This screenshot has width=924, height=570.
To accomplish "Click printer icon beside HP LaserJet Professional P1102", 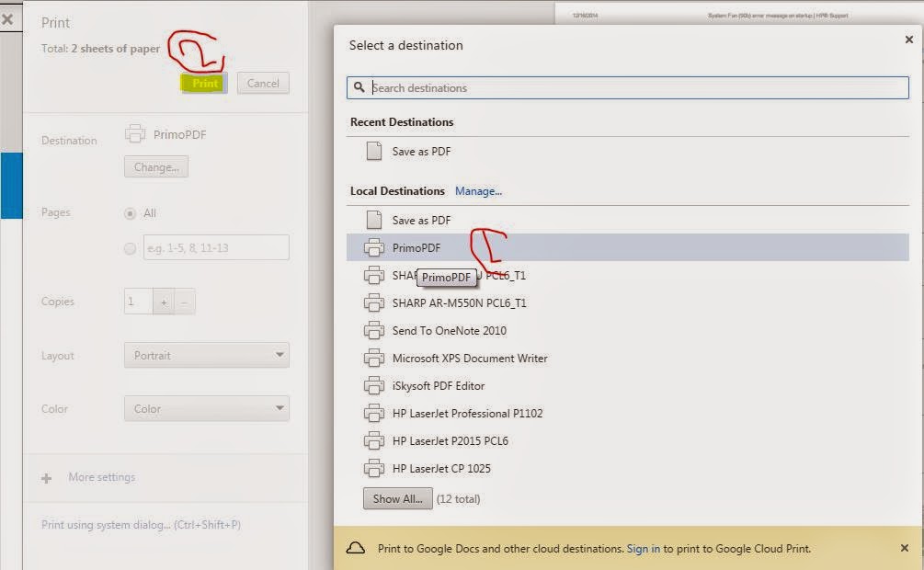I will point(374,414).
